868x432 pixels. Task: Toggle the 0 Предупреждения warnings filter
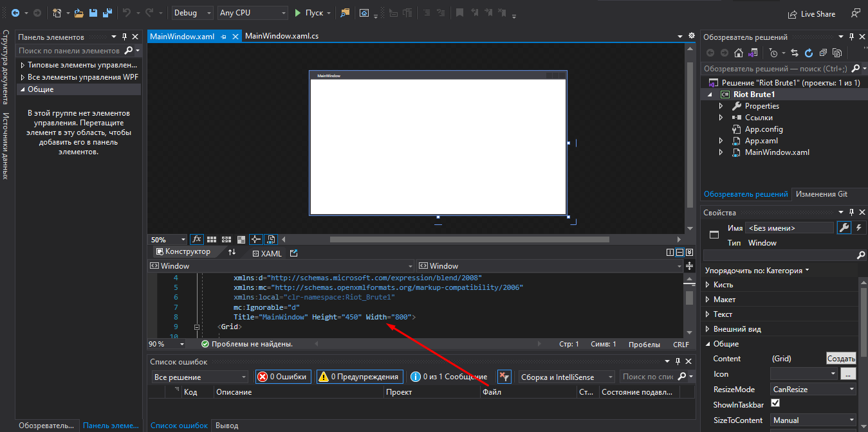pos(360,377)
